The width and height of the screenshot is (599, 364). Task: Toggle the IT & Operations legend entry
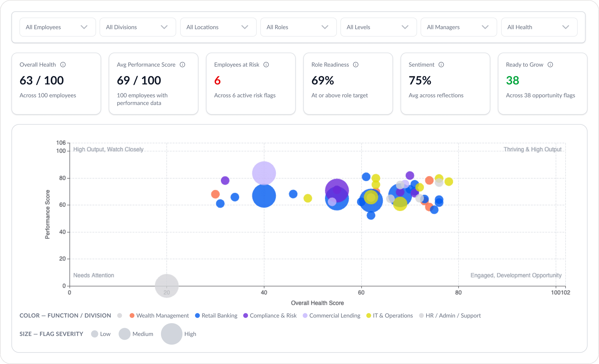click(x=389, y=315)
